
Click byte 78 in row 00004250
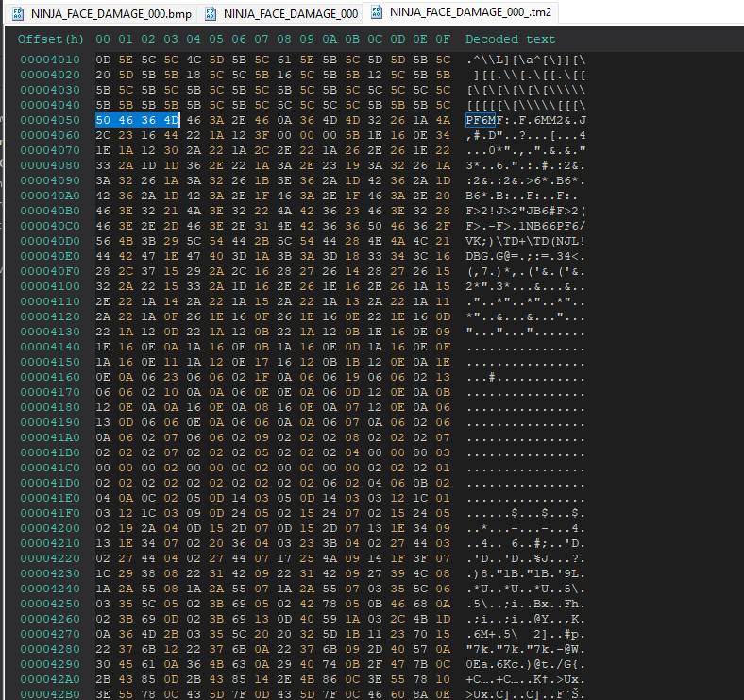click(x=330, y=604)
